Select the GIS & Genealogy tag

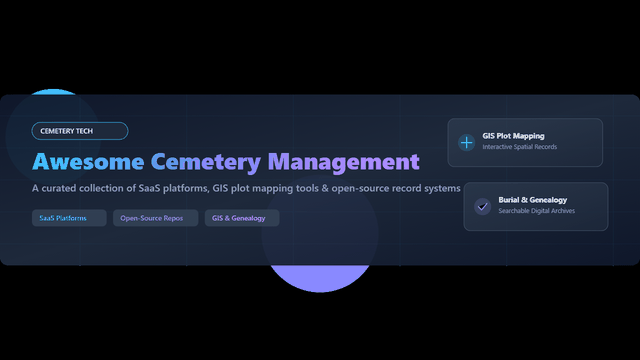click(x=242, y=218)
